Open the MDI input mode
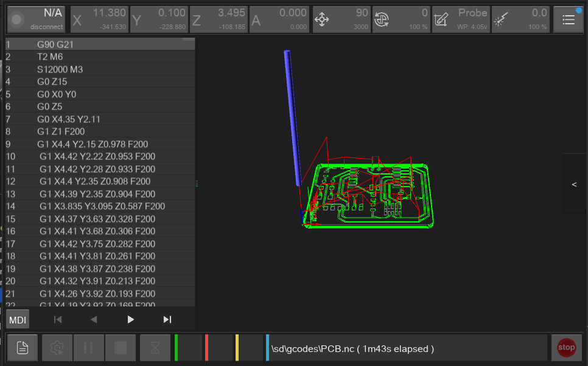The width and height of the screenshot is (588, 366). point(18,320)
